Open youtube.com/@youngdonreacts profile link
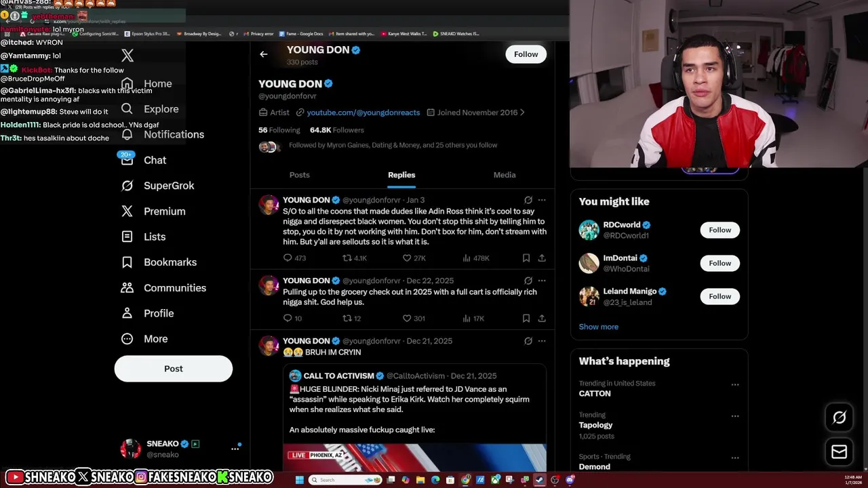The width and height of the screenshot is (868, 488). 363,113
